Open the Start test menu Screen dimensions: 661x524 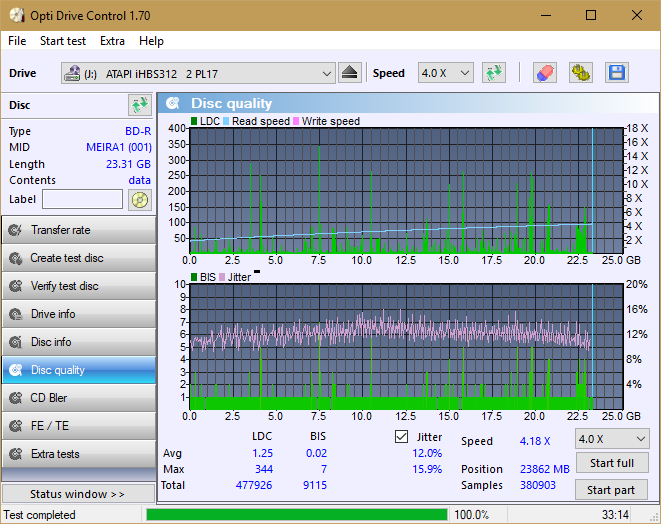pos(63,41)
